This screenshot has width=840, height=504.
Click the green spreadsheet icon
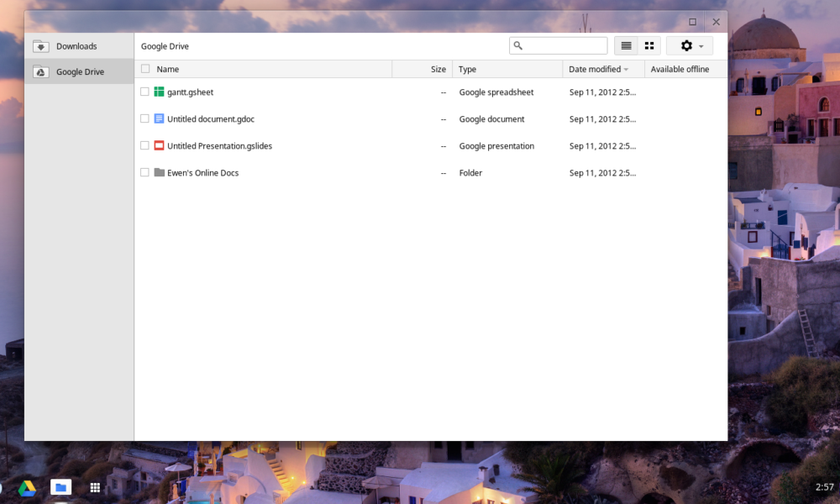point(159,92)
